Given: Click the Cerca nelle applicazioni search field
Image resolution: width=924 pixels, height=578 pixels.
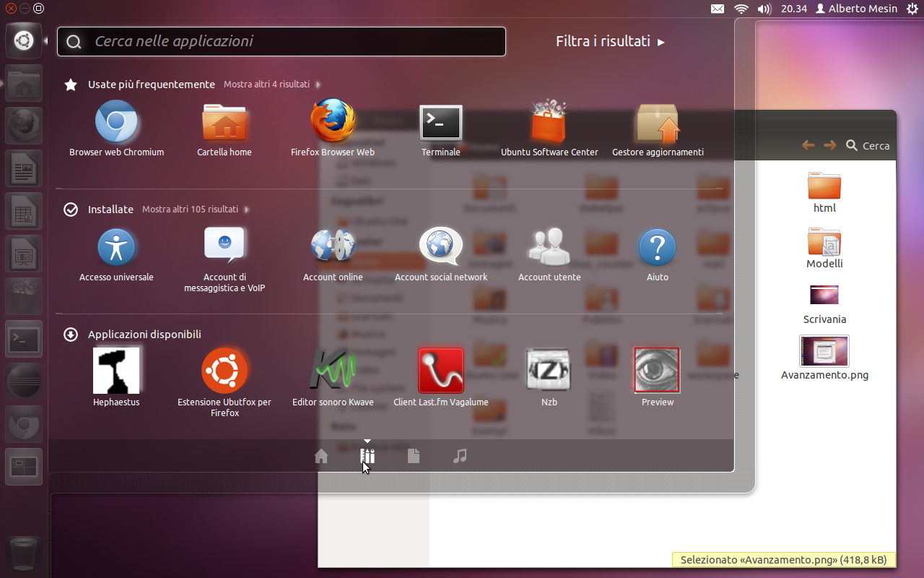Looking at the screenshot, I should tap(281, 41).
